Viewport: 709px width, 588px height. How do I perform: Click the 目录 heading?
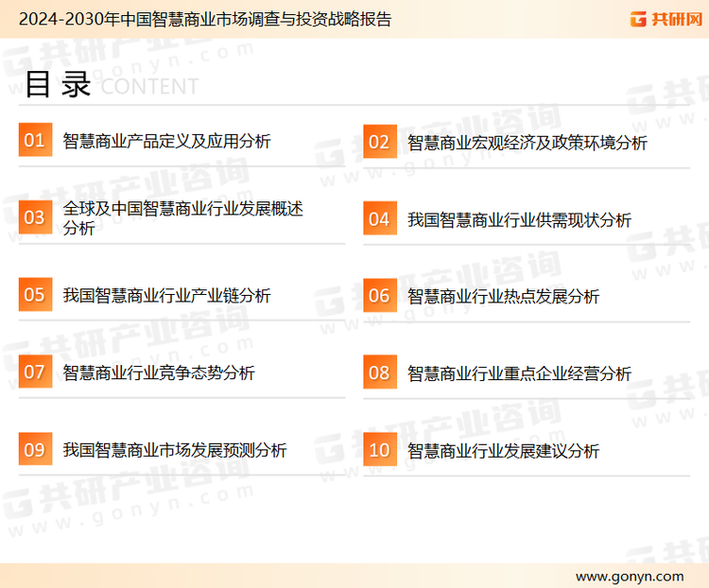[58, 84]
